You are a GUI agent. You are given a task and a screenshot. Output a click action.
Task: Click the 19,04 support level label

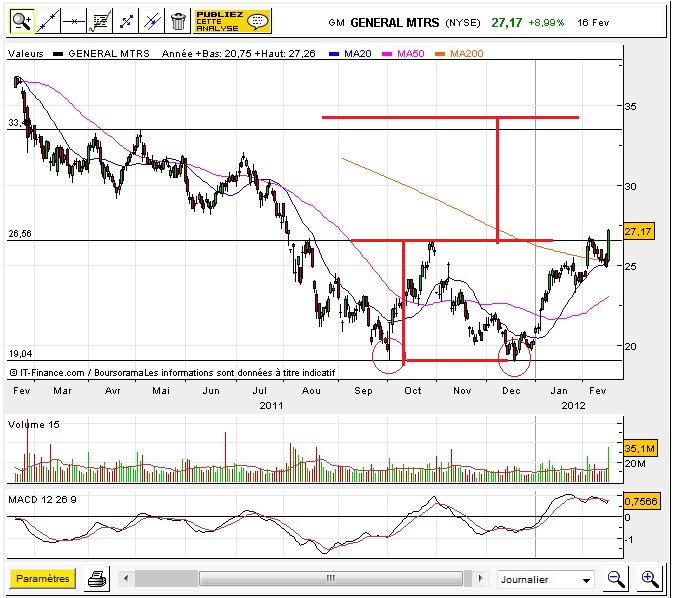pos(20,354)
